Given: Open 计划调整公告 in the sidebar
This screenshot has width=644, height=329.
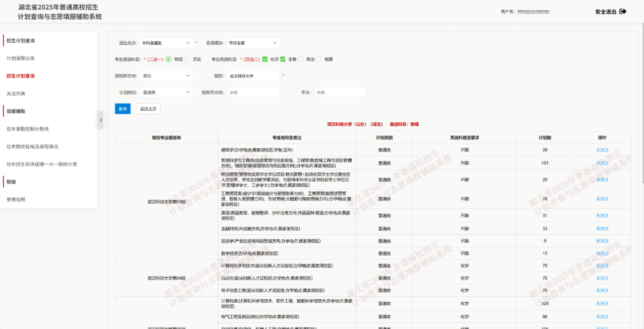Looking at the screenshot, I should 20,58.
